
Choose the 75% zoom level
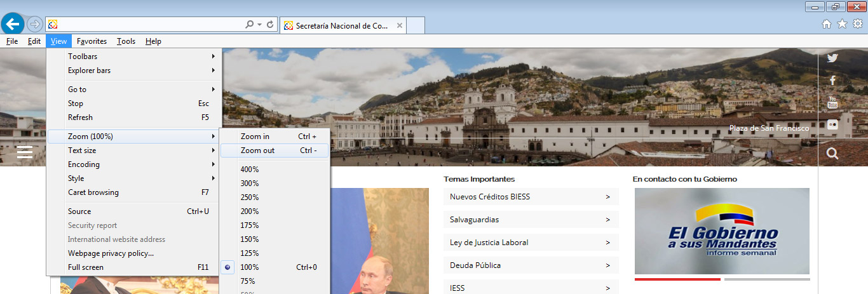point(248,281)
